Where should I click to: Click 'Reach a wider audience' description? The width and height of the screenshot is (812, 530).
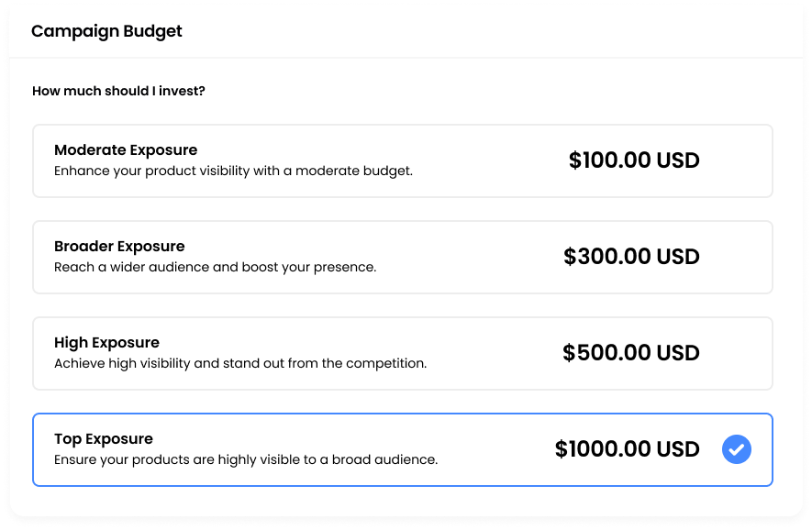click(x=216, y=267)
